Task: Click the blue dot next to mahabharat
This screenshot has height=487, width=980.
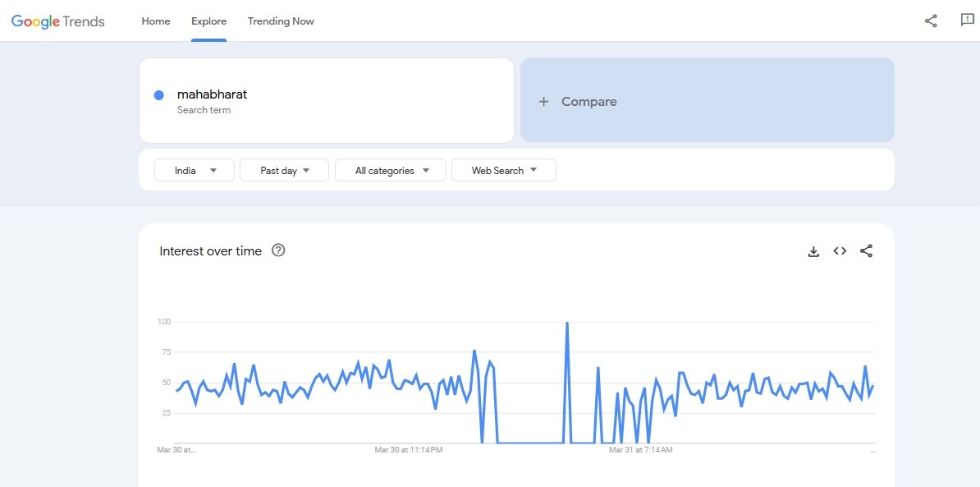Action: 159,95
